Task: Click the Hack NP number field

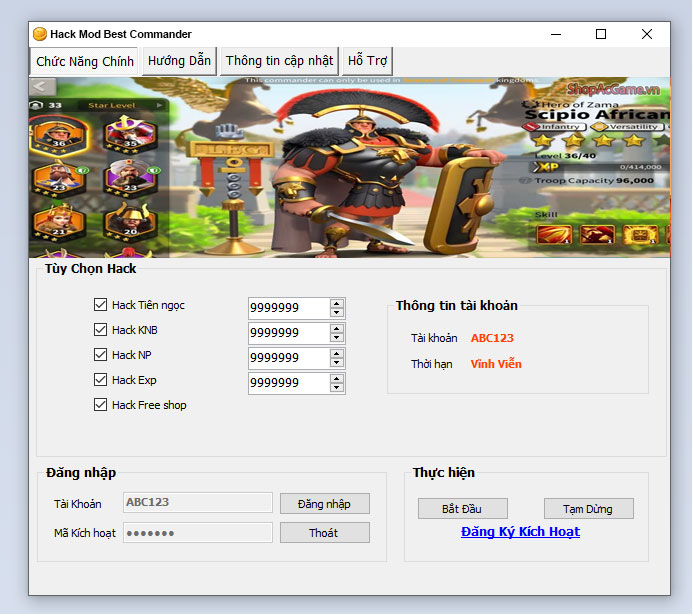Action: (x=289, y=358)
